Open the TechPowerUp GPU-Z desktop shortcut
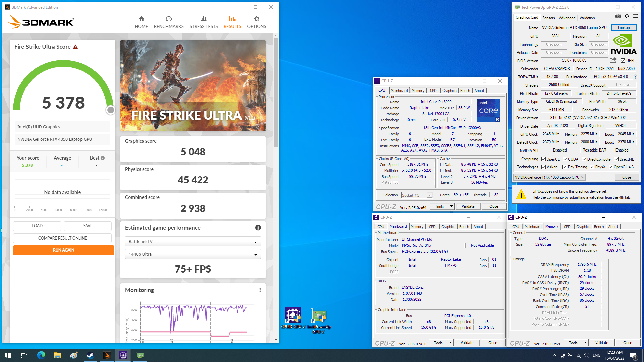 coord(319,321)
